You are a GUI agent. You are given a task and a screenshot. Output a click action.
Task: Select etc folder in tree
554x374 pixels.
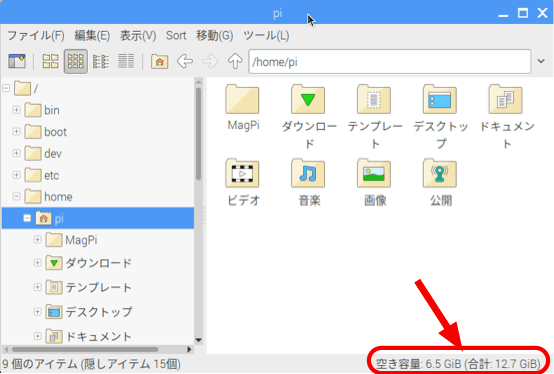[x=42, y=175]
